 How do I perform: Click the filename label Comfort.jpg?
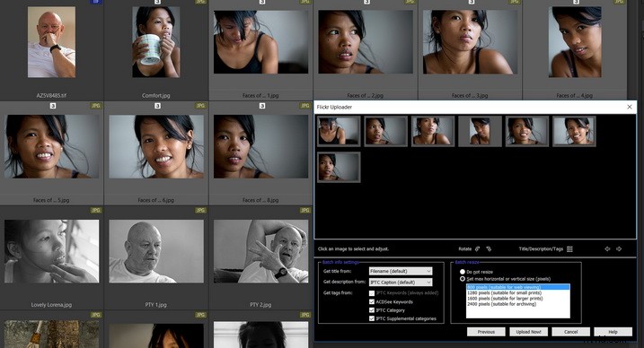tap(156, 95)
